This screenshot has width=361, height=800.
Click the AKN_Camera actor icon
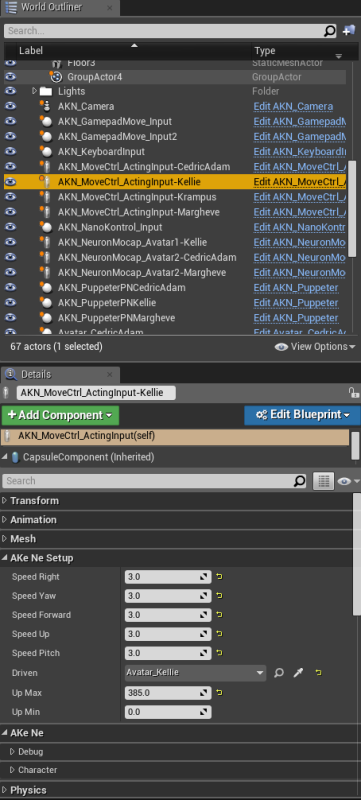pos(46,107)
